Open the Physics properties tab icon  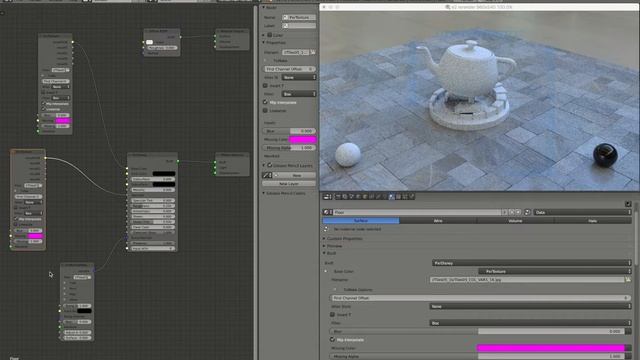coord(411,197)
